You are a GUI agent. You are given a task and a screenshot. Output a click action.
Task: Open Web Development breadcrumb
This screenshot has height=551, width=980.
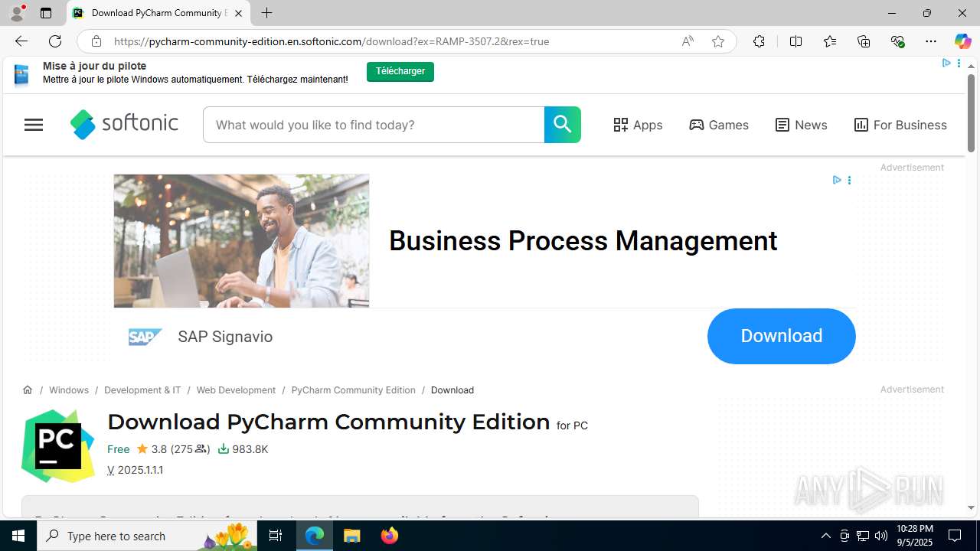point(236,390)
